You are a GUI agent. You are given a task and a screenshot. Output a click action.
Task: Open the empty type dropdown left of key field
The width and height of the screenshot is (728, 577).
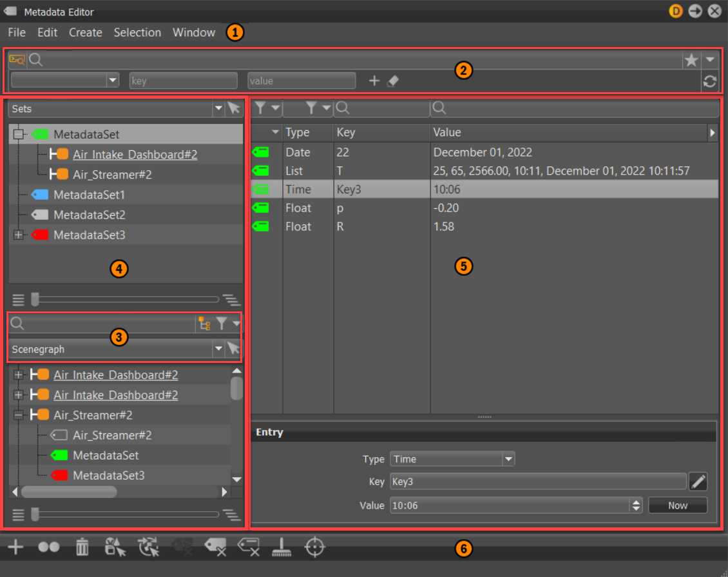click(65, 81)
